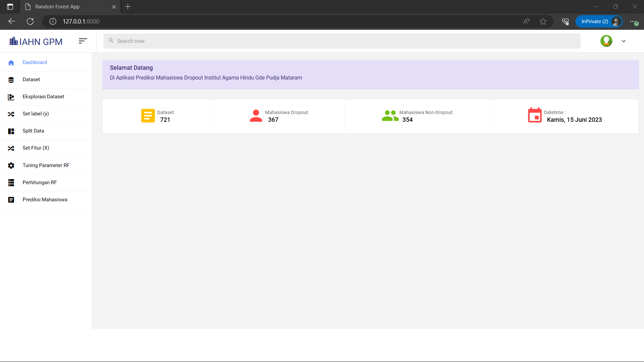Select the Set label (y) shuffle icon

pyautogui.click(x=11, y=114)
